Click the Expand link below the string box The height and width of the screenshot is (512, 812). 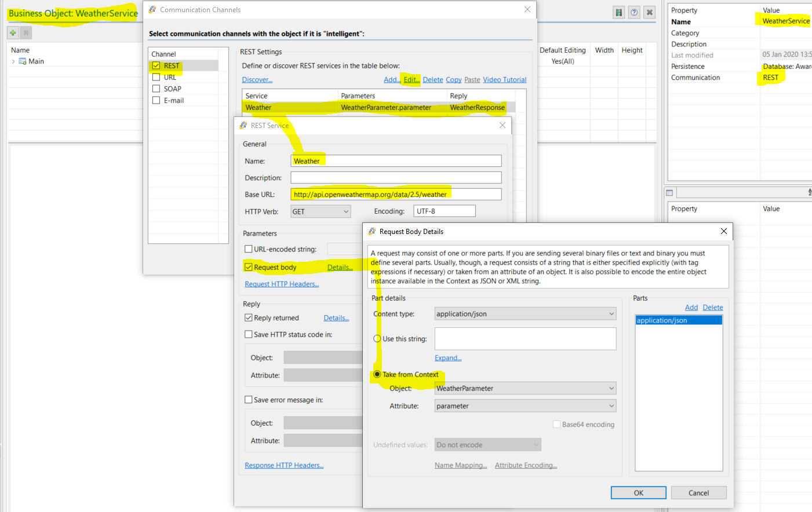pyautogui.click(x=448, y=358)
